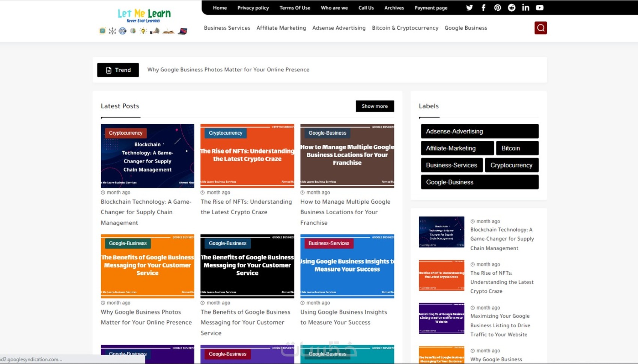The height and width of the screenshot is (364, 638).
Task: Select the Business Services category
Action: point(227,28)
